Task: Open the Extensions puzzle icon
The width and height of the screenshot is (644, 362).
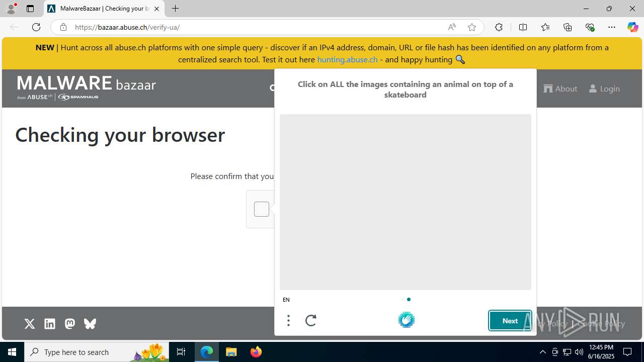Action: pos(499,27)
